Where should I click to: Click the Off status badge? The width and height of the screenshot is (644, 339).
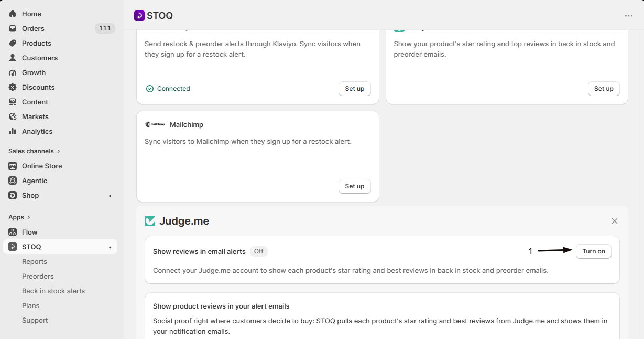point(259,251)
